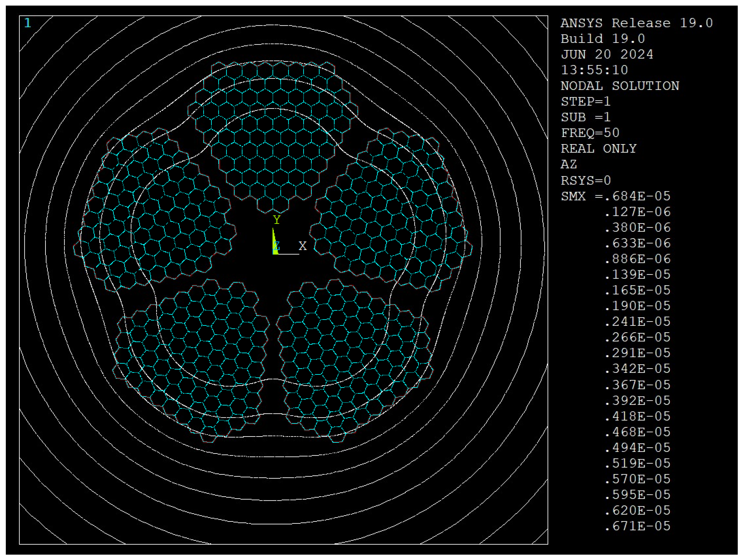
Task: Click the X axis label
Action: [x=303, y=246]
